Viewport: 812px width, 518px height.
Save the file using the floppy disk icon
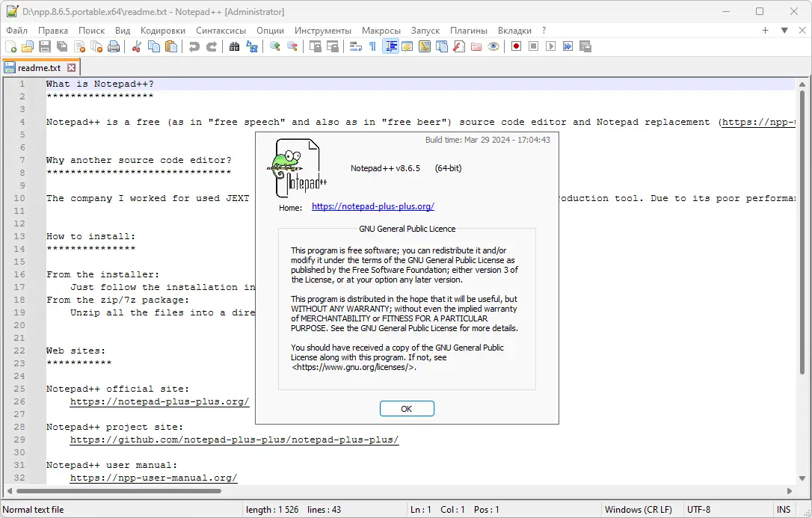45,46
